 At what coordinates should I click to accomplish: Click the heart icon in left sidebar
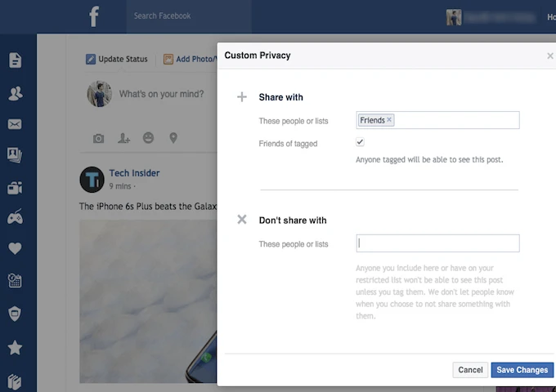(x=15, y=249)
